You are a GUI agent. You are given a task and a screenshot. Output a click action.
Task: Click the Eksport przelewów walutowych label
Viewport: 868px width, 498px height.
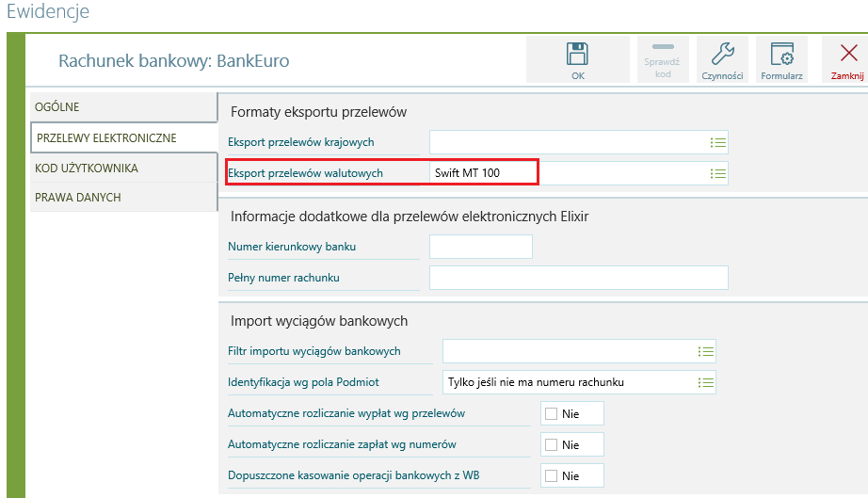click(x=305, y=173)
